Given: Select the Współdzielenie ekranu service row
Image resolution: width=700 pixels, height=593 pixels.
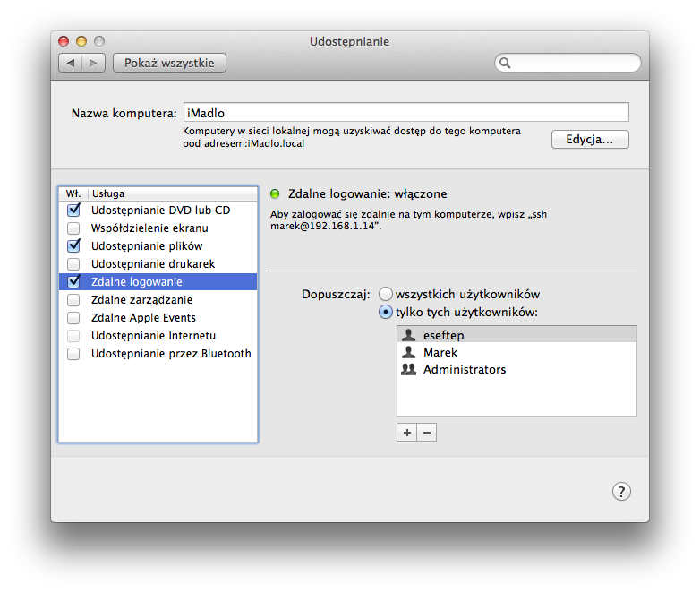Looking at the screenshot, I should 158,228.
